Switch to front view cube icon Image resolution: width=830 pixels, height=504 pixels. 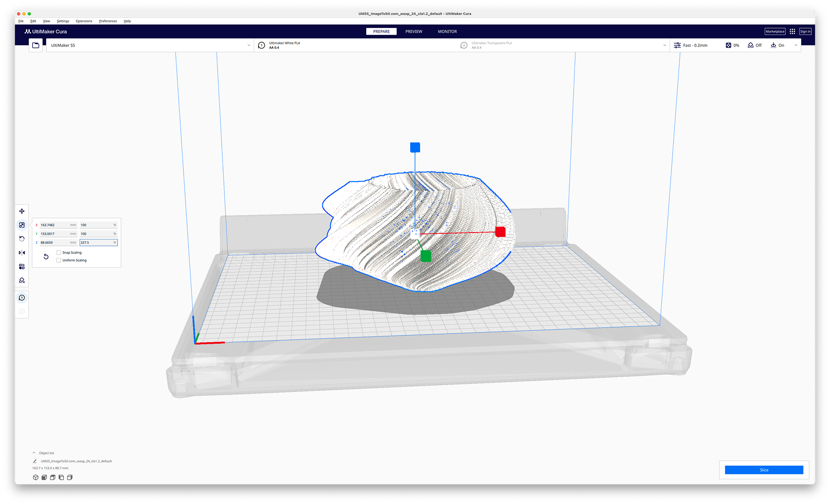(x=44, y=478)
